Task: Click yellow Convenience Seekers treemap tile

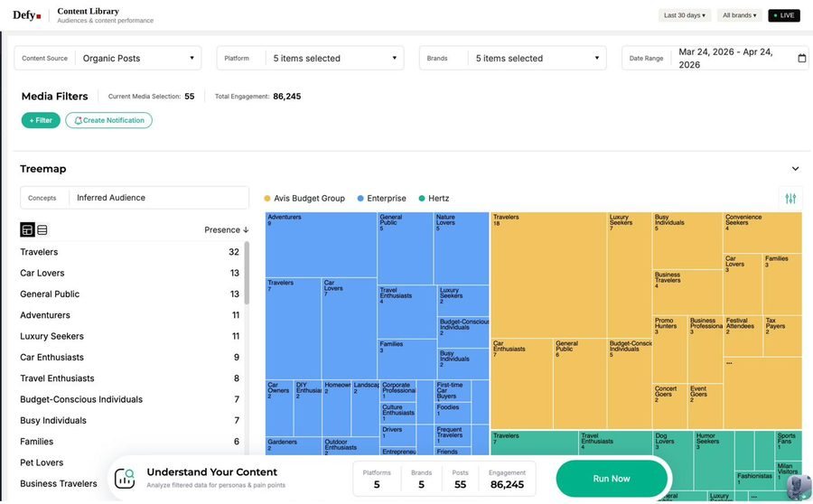Action: [x=762, y=232]
